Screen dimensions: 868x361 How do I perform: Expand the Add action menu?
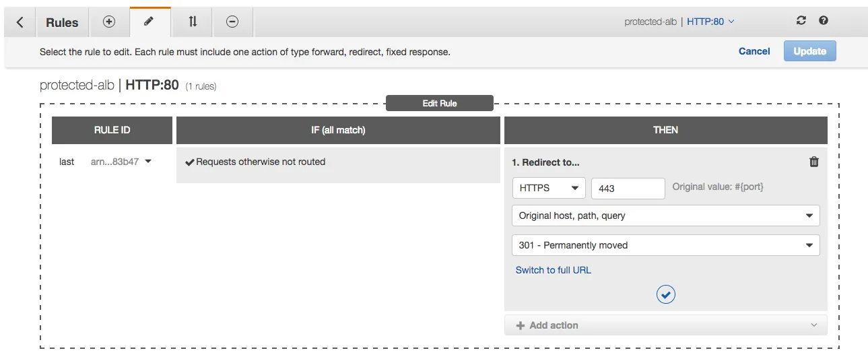click(665, 325)
